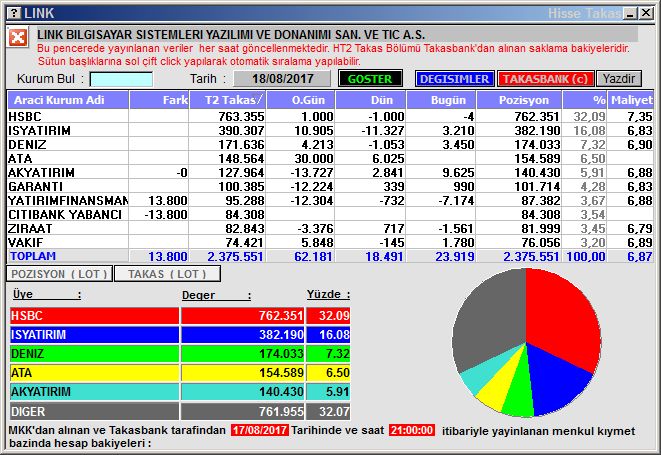Image resolution: width=661 pixels, height=455 pixels.
Task: Click the Yazdir print button
Action: click(x=618, y=79)
